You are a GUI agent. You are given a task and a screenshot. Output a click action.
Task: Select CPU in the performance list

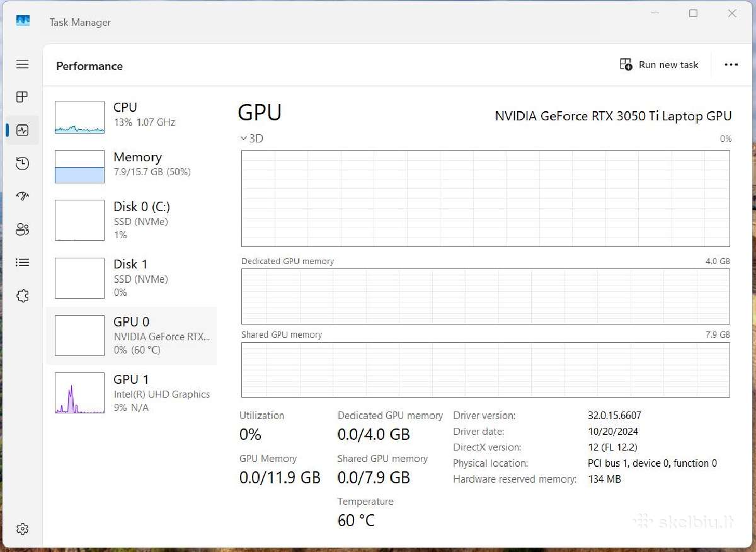[x=131, y=117]
